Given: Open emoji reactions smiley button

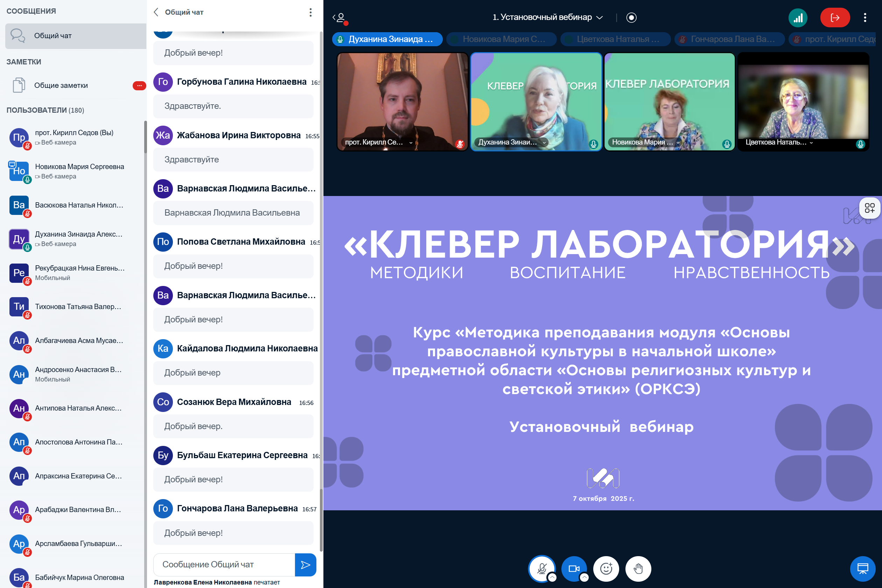Looking at the screenshot, I should (x=606, y=568).
